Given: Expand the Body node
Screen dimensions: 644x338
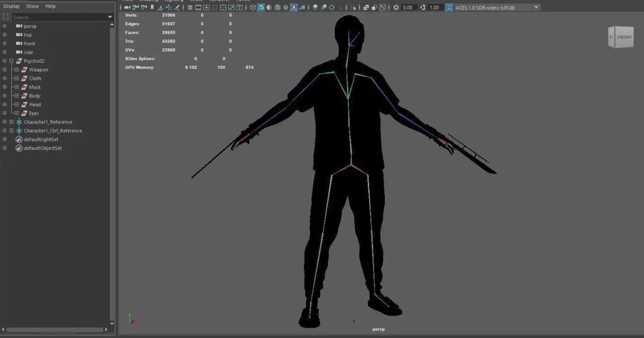Looking at the screenshot, I should tap(17, 96).
